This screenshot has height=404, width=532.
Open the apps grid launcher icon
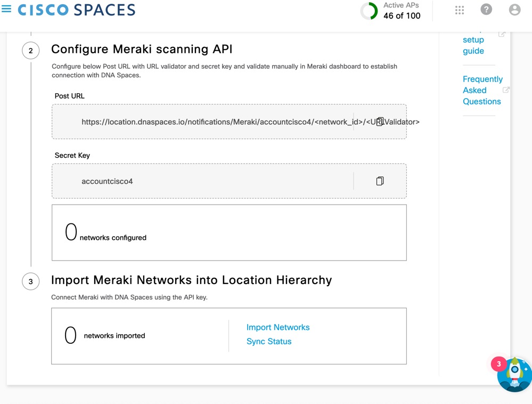tap(460, 9)
